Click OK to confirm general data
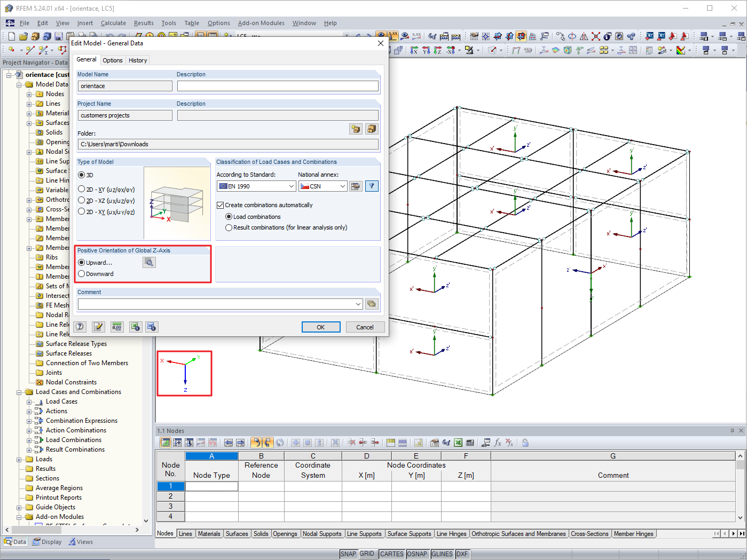747x560 pixels. [x=321, y=327]
